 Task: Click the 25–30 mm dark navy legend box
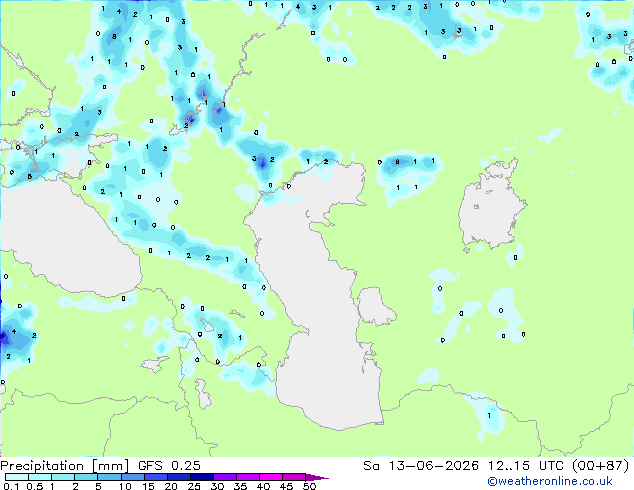[201, 477]
